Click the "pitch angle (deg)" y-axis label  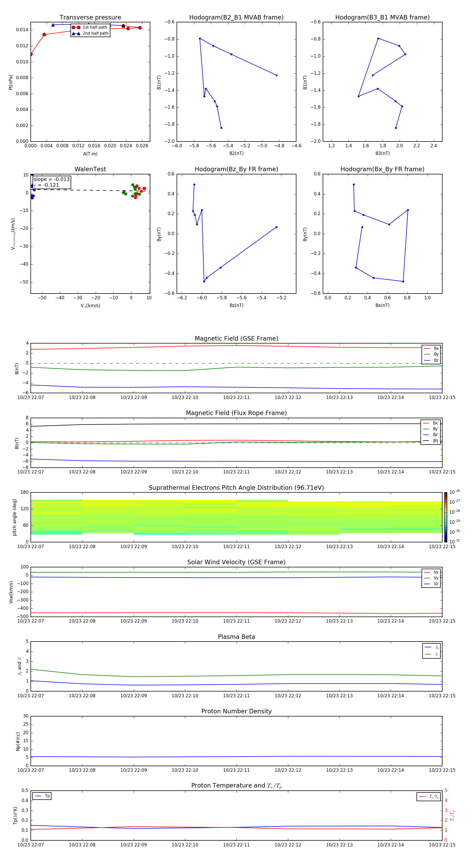14,517
